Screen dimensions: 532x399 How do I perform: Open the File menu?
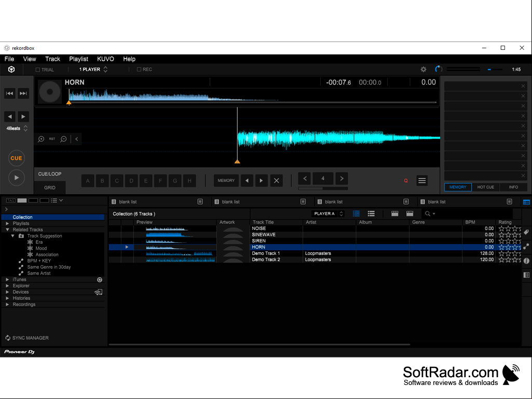(x=9, y=59)
